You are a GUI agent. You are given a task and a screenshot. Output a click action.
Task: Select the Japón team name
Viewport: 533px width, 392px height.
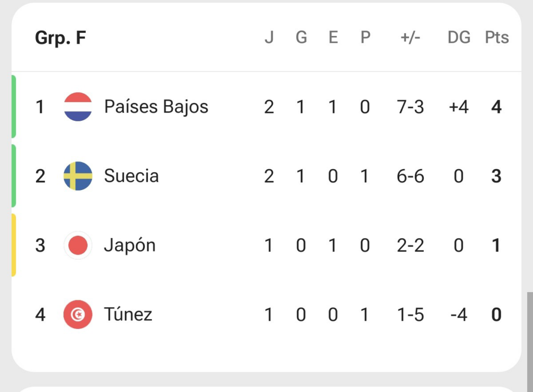point(130,246)
